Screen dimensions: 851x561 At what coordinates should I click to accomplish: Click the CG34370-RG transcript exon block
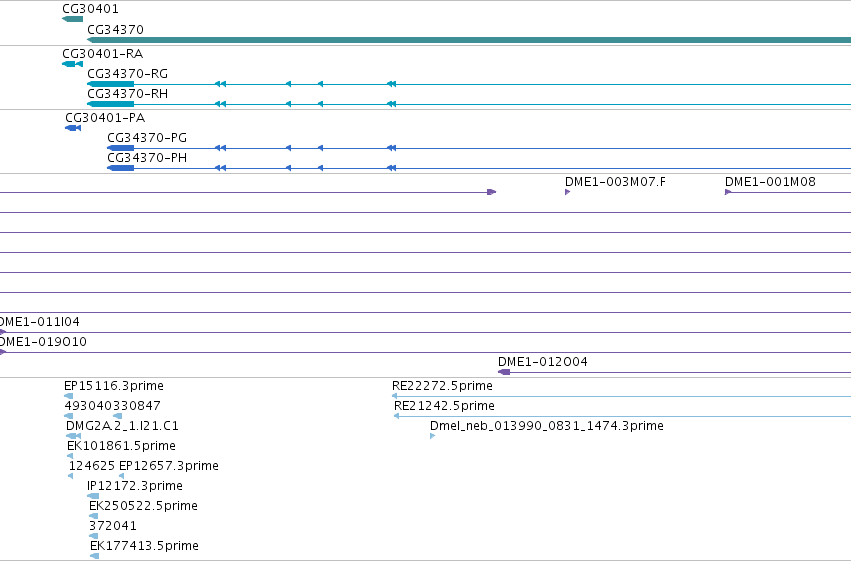click(111, 84)
